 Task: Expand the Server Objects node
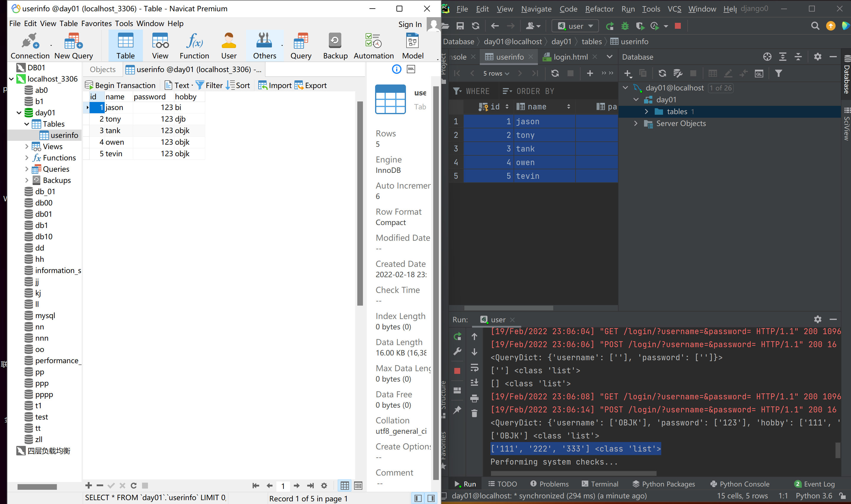(x=636, y=123)
